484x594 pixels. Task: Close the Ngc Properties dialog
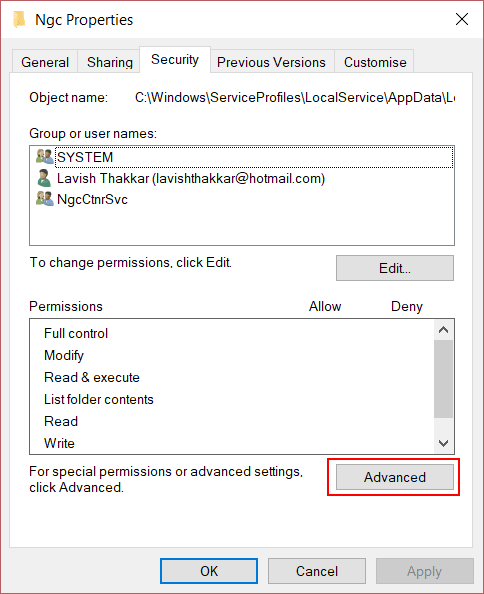(x=462, y=19)
